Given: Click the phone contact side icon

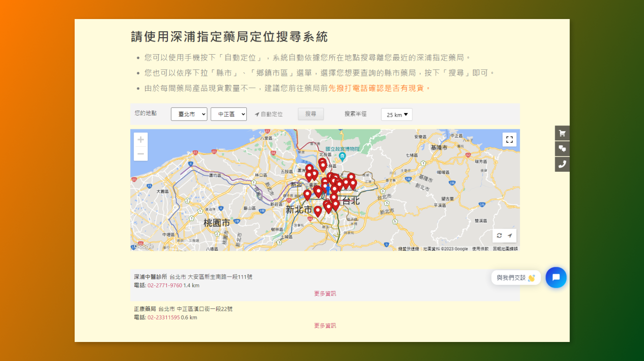Looking at the screenshot, I should coord(562,164).
